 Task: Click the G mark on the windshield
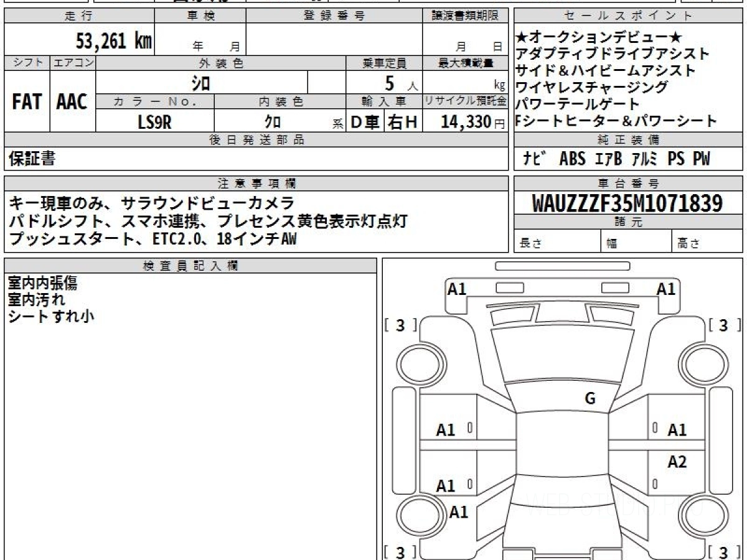[590, 399]
